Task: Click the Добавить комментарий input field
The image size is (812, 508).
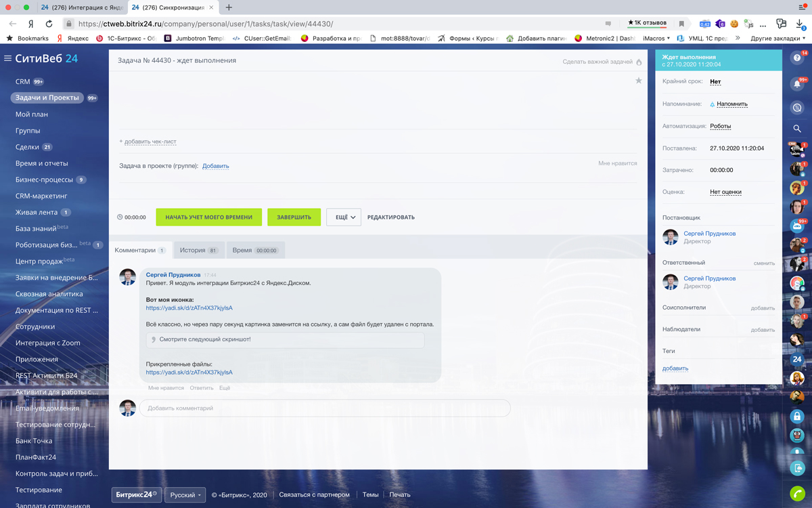Action: coord(325,408)
